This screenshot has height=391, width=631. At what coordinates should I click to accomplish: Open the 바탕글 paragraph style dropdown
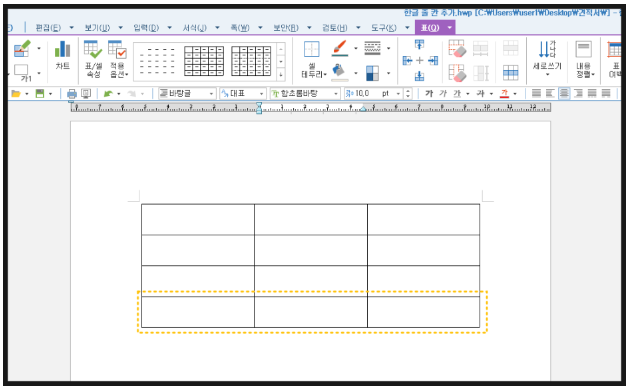click(x=187, y=94)
